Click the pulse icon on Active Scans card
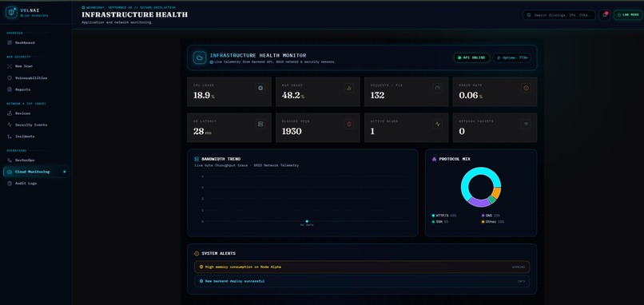The image size is (644, 305). click(437, 124)
